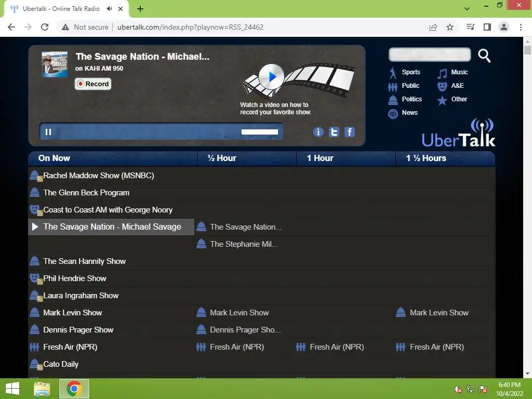Open The Savage Nation... in ½ Hour column

pos(246,227)
